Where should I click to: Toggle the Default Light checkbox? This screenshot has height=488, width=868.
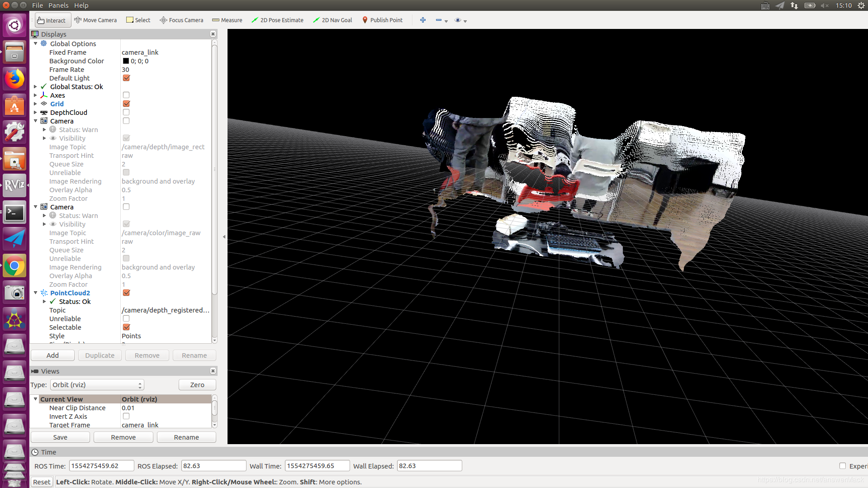[126, 78]
